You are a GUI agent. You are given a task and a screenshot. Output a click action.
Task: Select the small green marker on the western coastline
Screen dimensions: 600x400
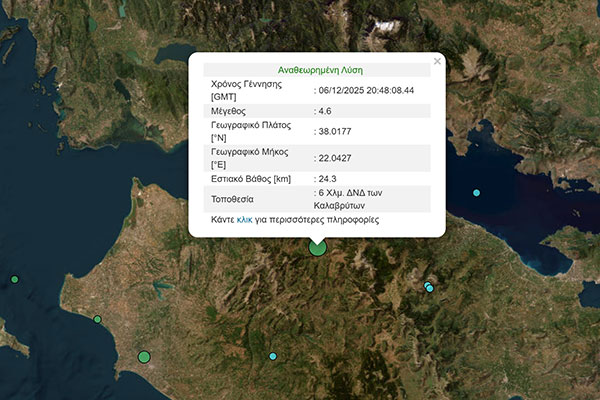97,320
